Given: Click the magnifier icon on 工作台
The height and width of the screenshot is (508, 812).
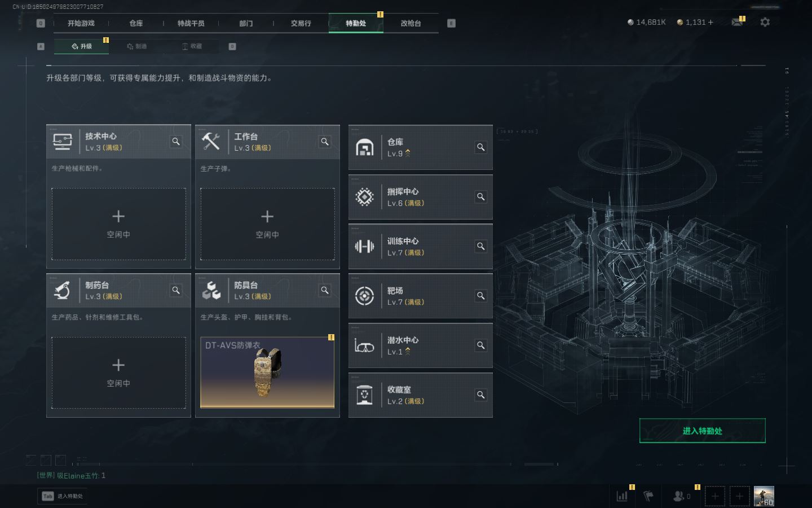Looking at the screenshot, I should tap(325, 142).
